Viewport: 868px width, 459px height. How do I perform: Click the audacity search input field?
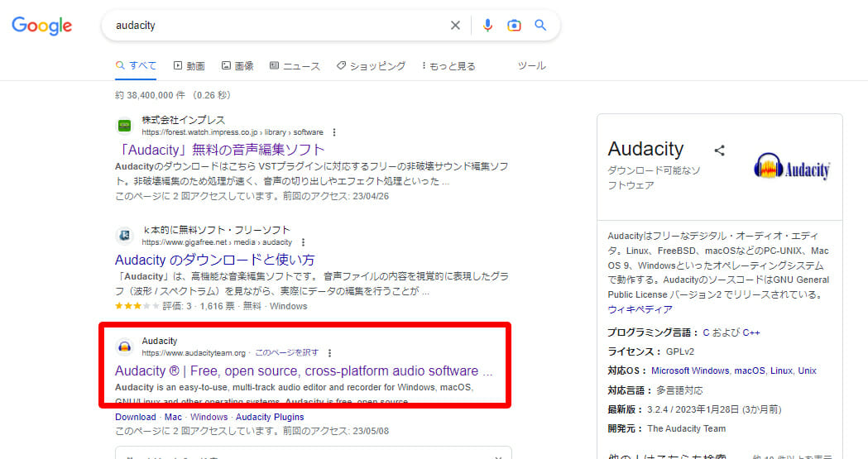click(277, 26)
